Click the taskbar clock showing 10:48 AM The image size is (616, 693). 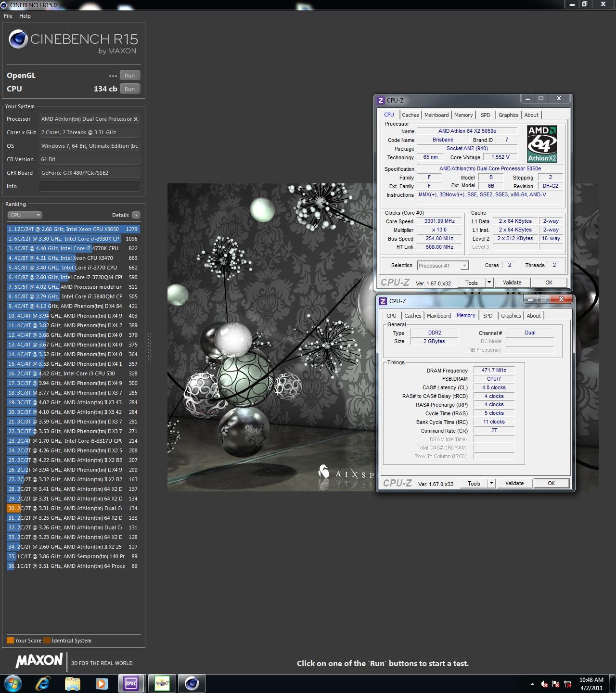[x=591, y=684]
